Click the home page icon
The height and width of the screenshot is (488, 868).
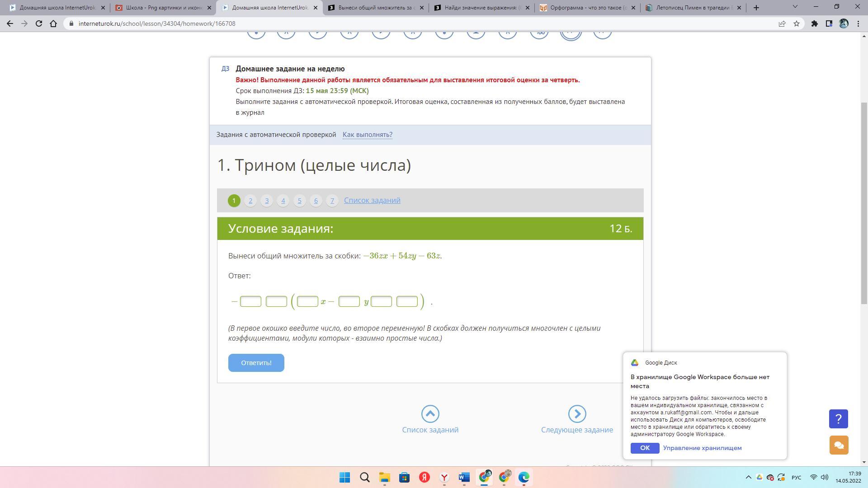point(53,23)
